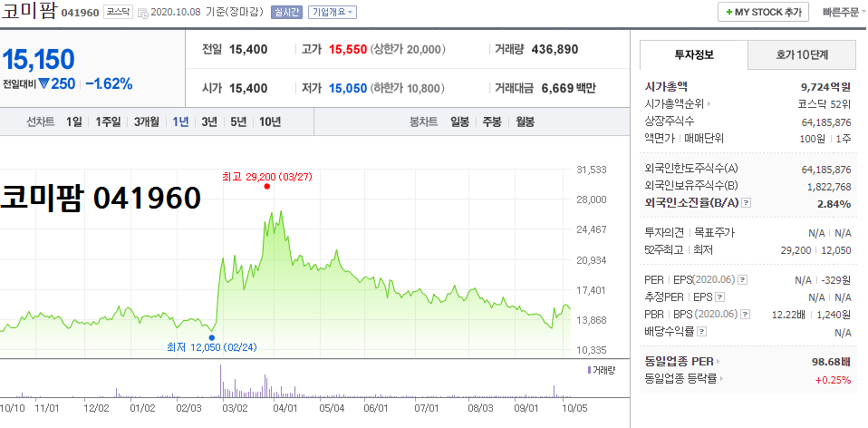Select the 10년 line chart period

[270, 122]
